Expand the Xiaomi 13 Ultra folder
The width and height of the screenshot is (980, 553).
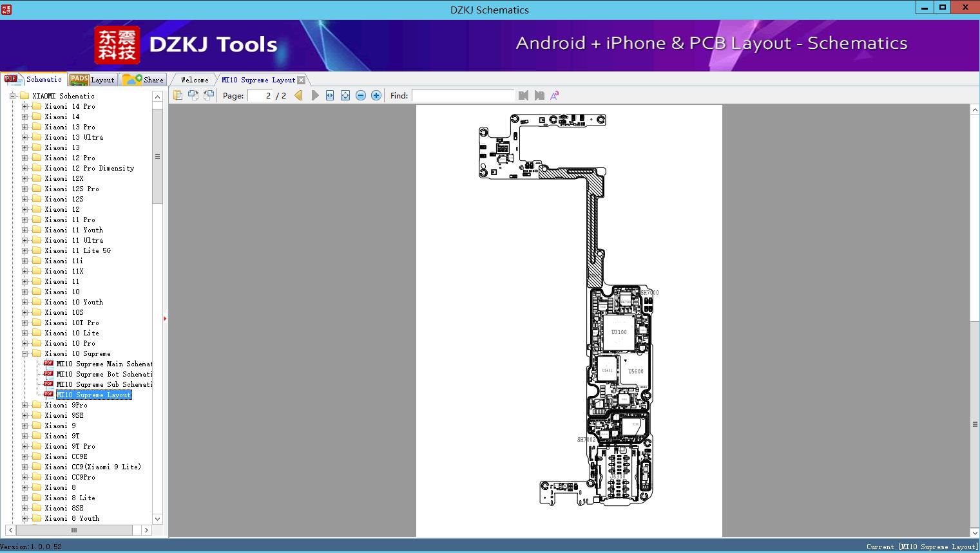tap(25, 137)
